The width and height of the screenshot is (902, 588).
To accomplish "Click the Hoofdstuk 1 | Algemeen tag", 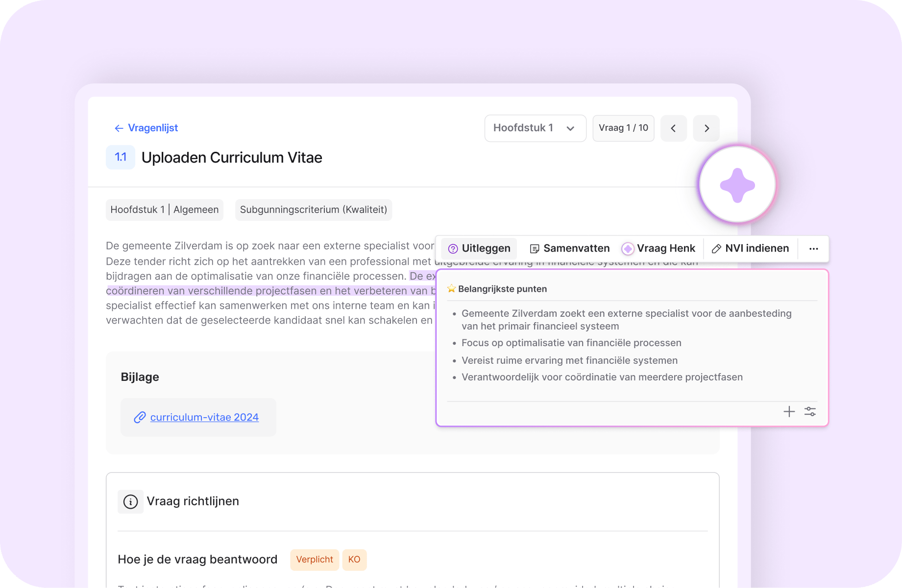I will pos(165,210).
